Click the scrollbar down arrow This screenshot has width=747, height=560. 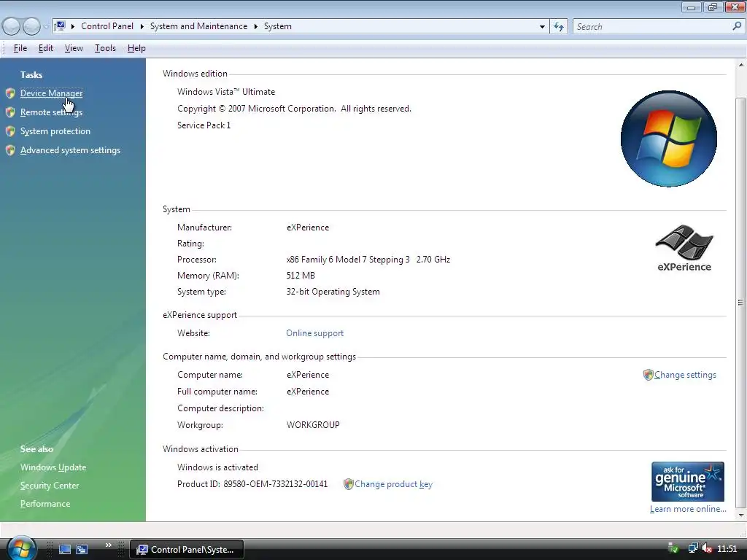741,516
